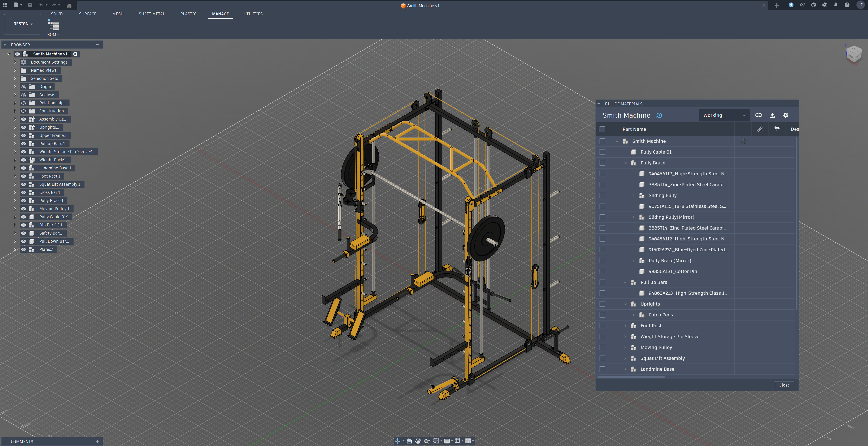Click the BOM horizontal scrollbar
Viewport: 868px width, 446px height.
(x=631, y=377)
